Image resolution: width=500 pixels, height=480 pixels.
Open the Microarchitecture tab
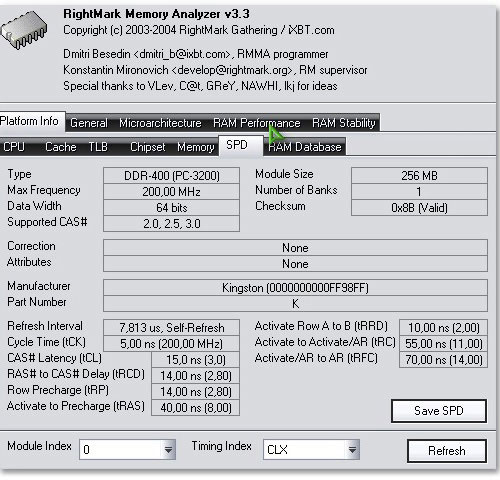pos(160,123)
